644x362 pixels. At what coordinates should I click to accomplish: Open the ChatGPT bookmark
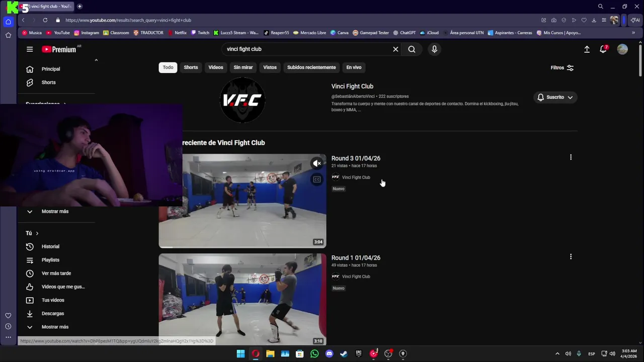tap(405, 33)
